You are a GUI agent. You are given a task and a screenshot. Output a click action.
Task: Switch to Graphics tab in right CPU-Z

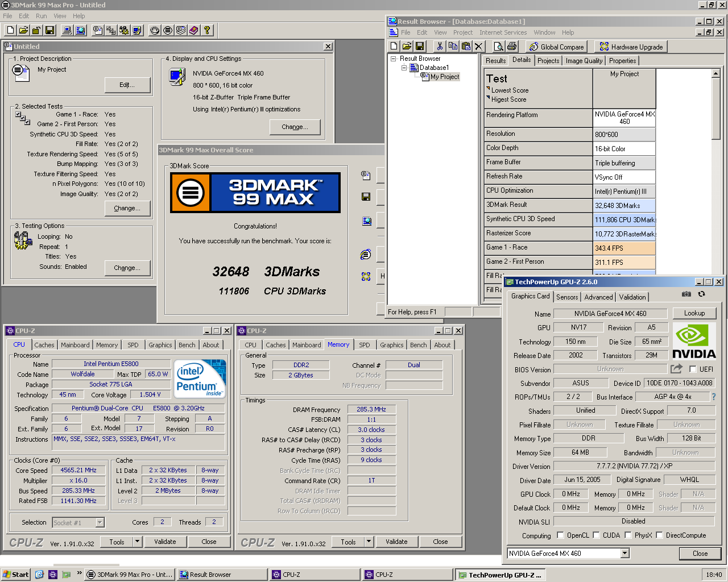(392, 345)
